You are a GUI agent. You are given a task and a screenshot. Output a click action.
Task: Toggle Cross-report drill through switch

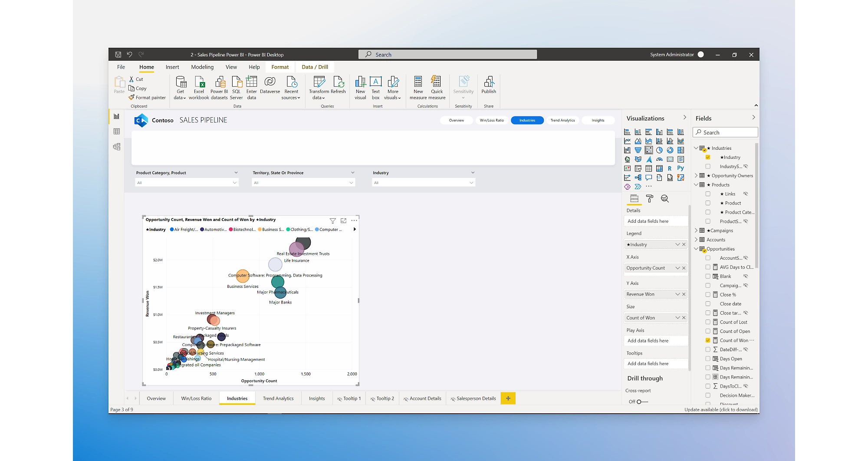click(642, 402)
